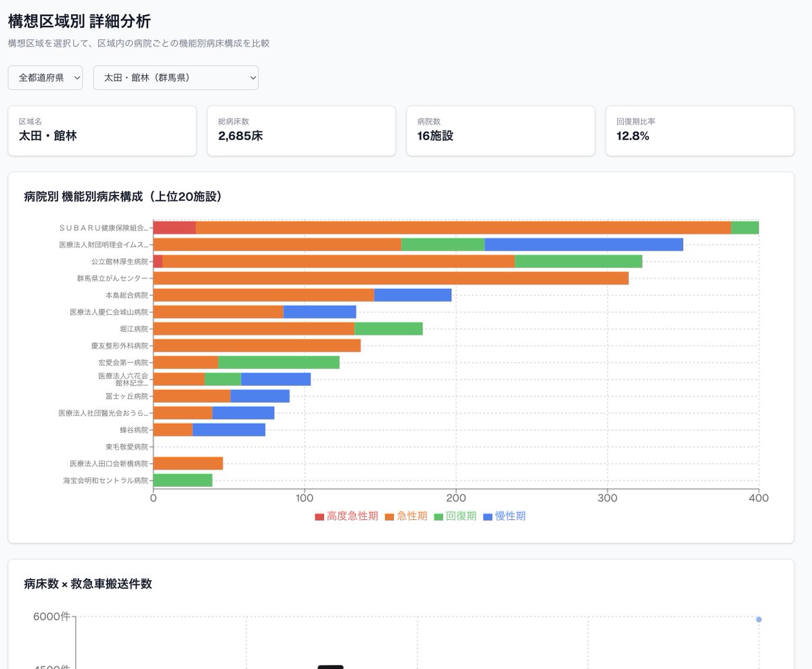Click the 構想区域別 詳細分析 page heading
Image resolution: width=812 pixels, height=669 pixels.
(x=79, y=21)
